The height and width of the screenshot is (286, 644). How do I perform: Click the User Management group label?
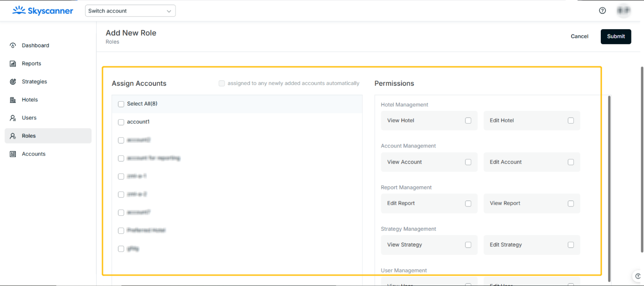[404, 271]
